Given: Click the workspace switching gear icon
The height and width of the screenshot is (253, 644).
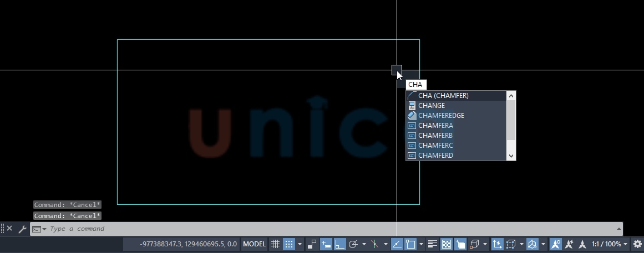Looking at the screenshot, I should [x=637, y=244].
